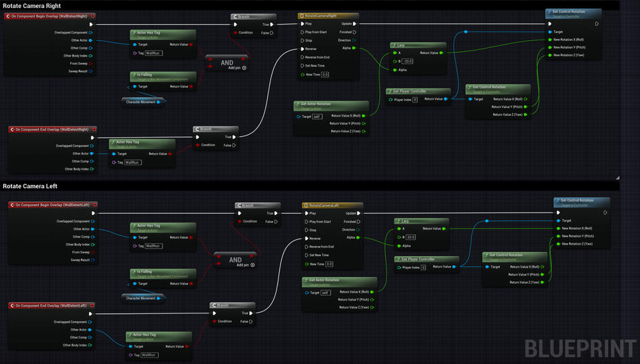The image size is (640, 364).
Task: Click the Lerp B field showing 20.0
Action: (411, 237)
